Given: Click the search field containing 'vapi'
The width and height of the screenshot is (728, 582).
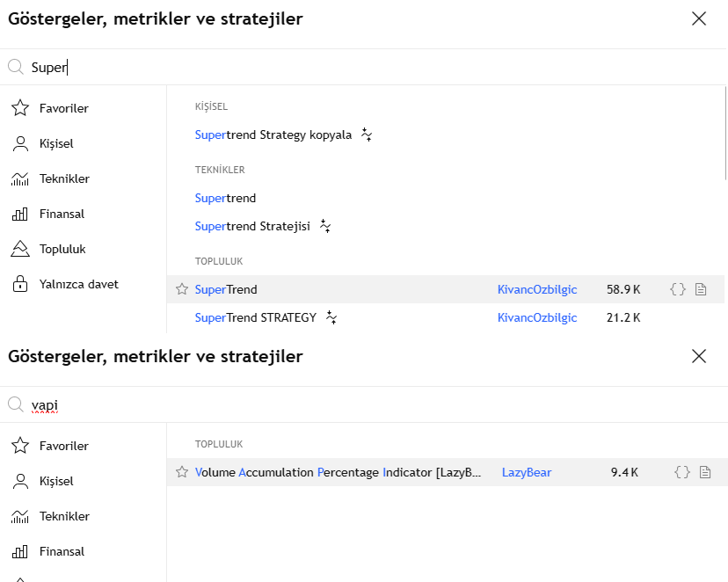Looking at the screenshot, I should (363, 404).
